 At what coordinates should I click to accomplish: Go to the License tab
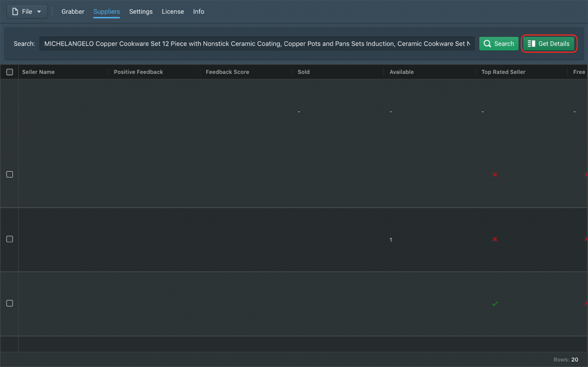point(173,11)
